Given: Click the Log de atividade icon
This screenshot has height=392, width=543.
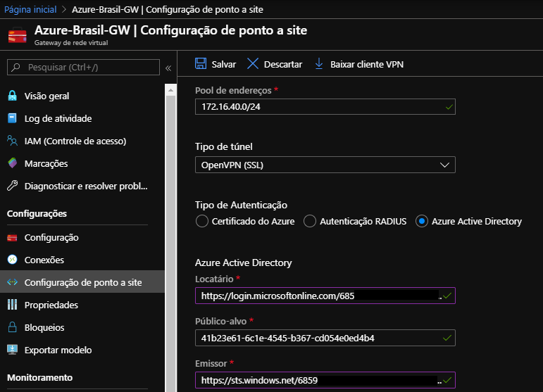Looking at the screenshot, I should coord(12,118).
